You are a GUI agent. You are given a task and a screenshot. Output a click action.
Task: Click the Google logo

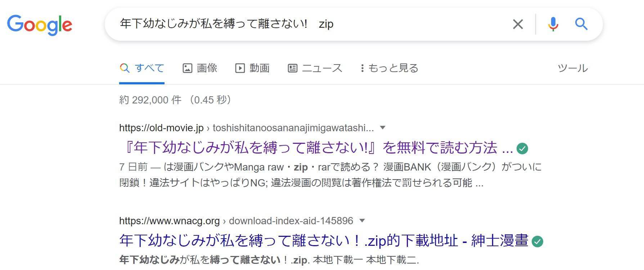40,25
